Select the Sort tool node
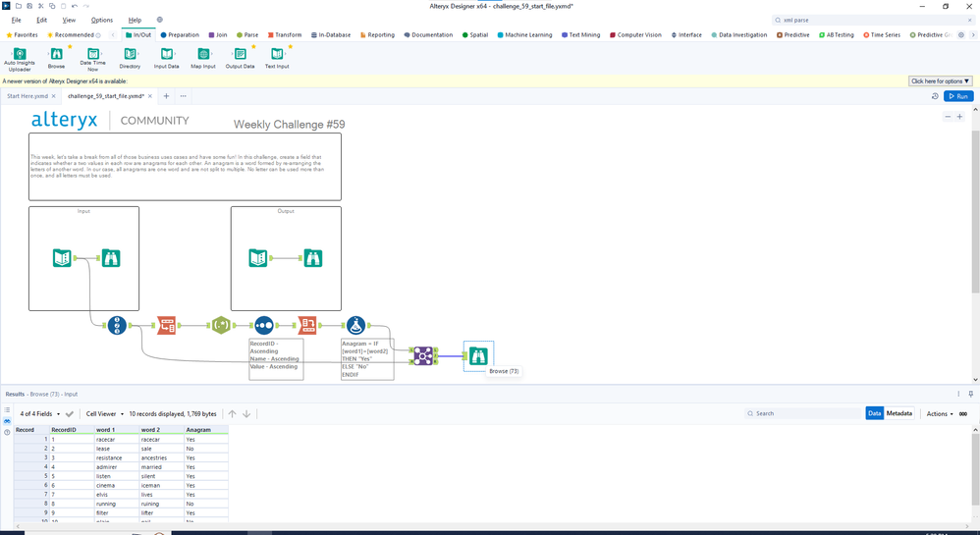The height and width of the screenshot is (535, 980). point(264,326)
